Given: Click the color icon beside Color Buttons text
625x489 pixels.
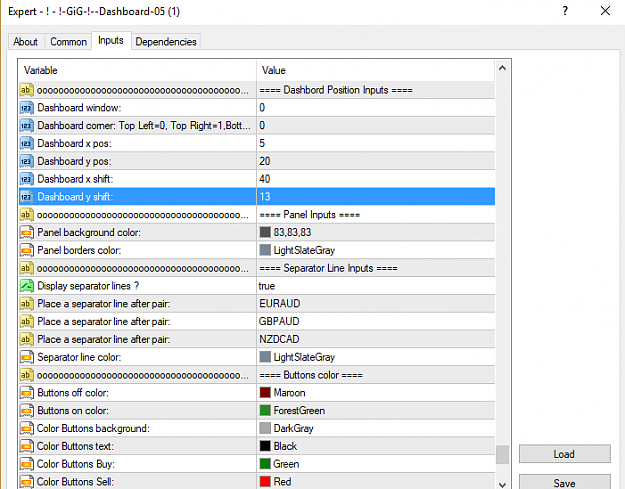Looking at the screenshot, I should tap(26, 446).
